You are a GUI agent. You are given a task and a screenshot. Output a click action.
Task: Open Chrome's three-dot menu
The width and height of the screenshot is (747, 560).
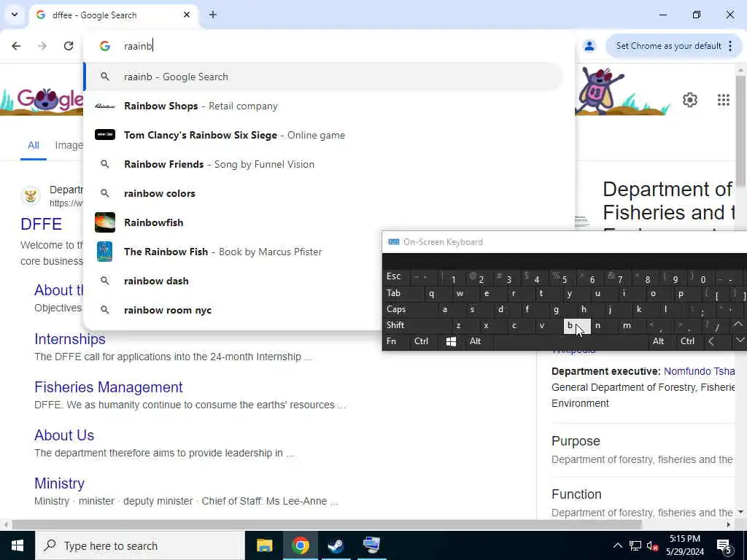pyautogui.click(x=730, y=46)
